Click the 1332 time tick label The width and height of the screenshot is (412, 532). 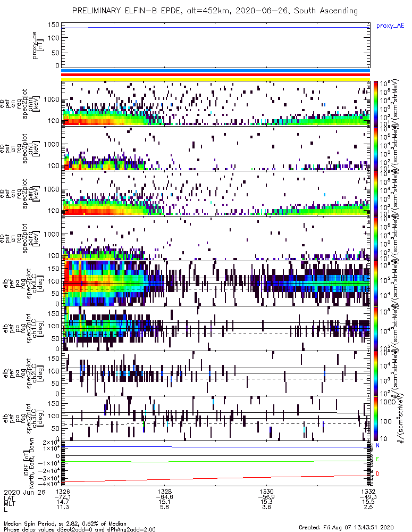tap(368, 492)
